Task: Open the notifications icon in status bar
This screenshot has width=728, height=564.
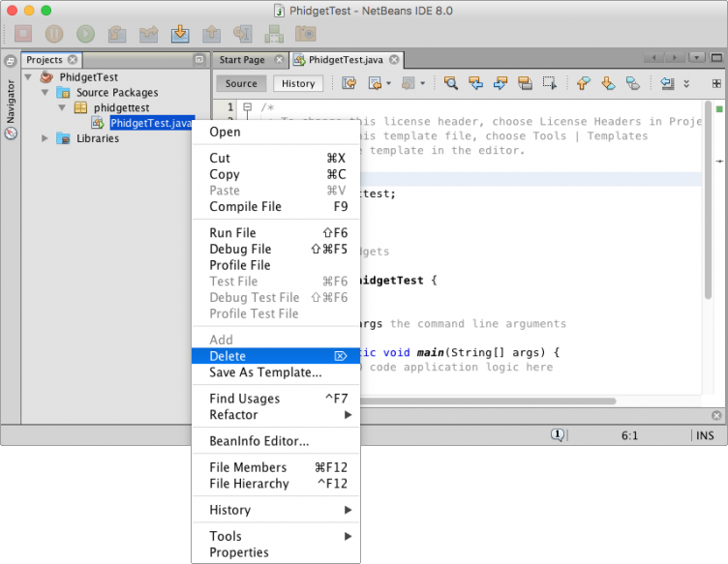Action: click(x=558, y=435)
